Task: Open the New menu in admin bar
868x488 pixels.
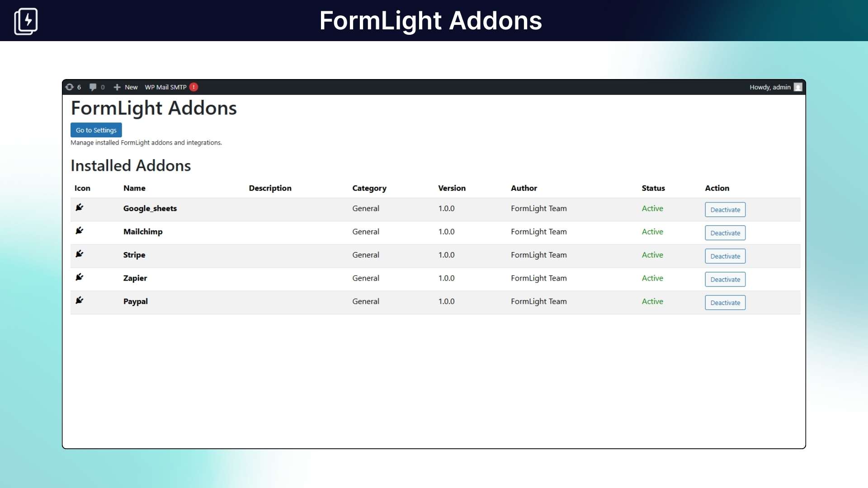Action: 130,87
